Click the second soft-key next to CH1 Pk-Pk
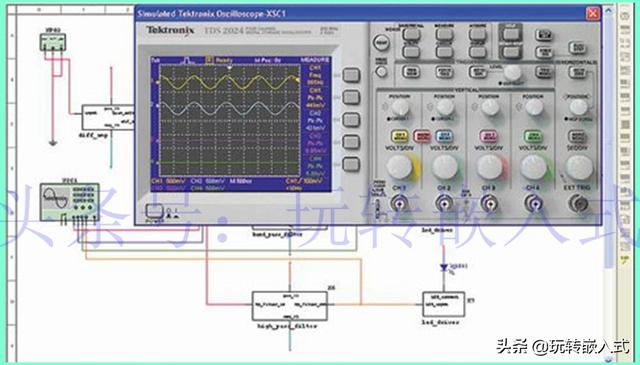This screenshot has width=640, height=365. point(351,97)
